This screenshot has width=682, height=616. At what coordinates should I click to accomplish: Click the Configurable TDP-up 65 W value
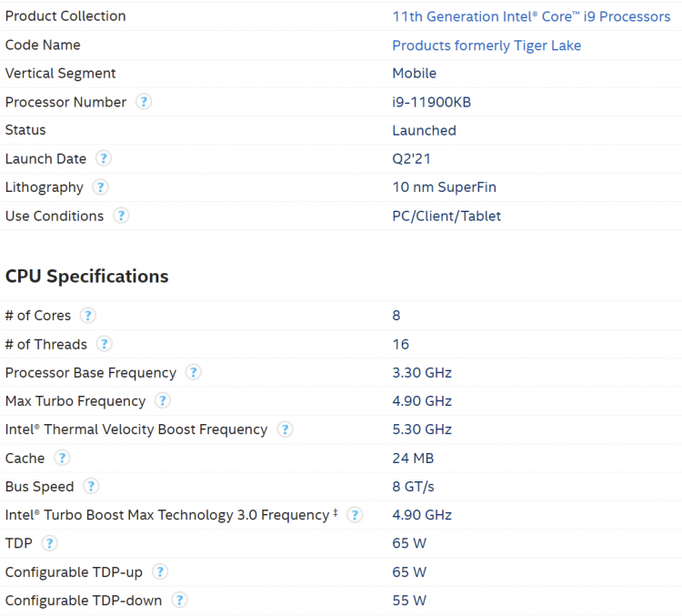[x=409, y=571]
